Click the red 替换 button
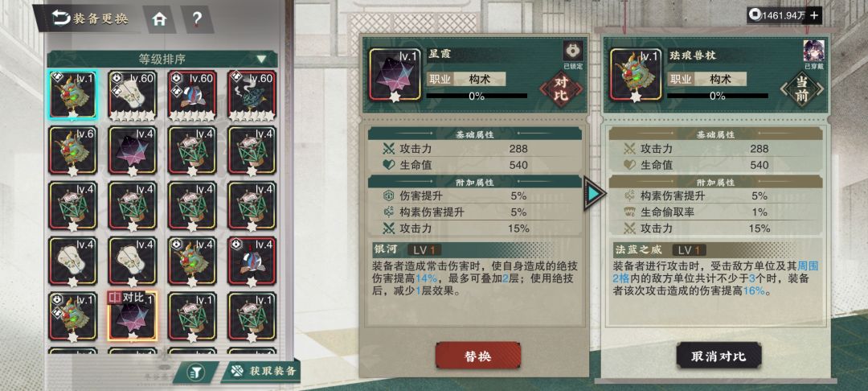 point(477,356)
